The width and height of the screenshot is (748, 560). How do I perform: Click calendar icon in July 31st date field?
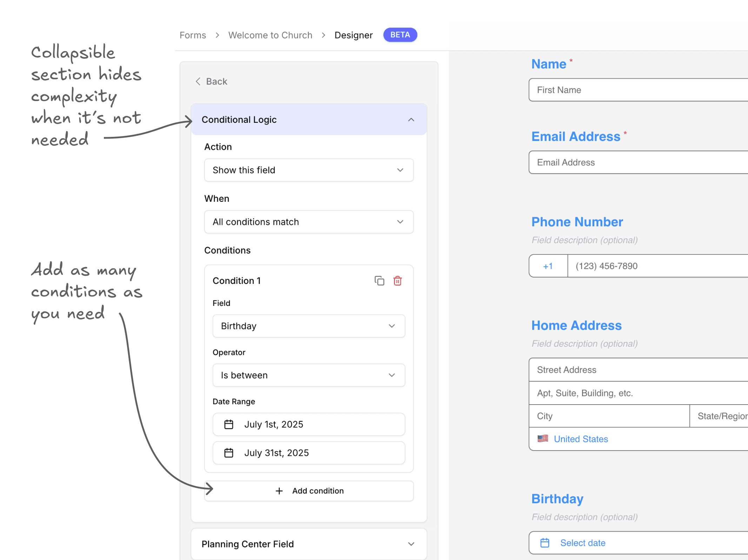point(229,453)
